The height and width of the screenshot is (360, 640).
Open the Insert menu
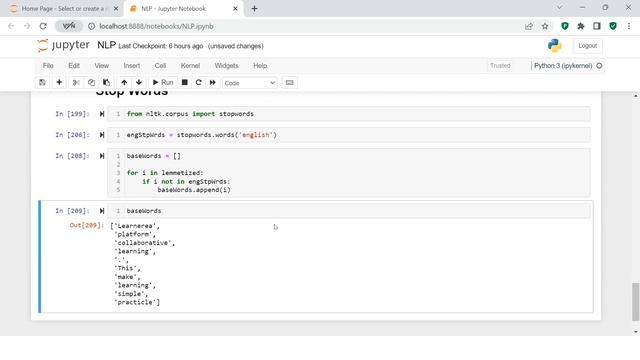point(131,66)
